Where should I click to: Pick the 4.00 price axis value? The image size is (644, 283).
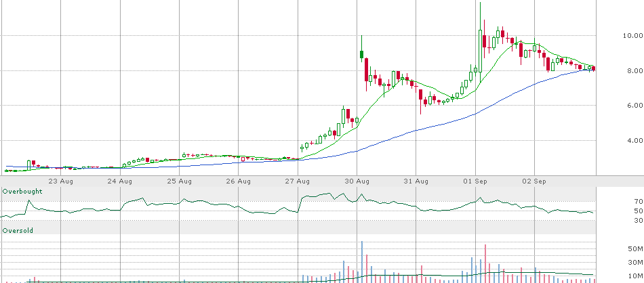[x=634, y=140]
